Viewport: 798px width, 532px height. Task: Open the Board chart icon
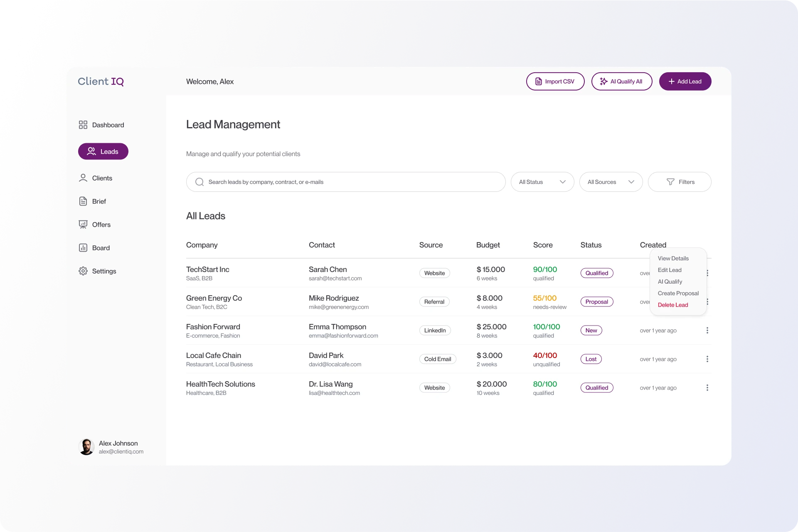pyautogui.click(x=83, y=248)
